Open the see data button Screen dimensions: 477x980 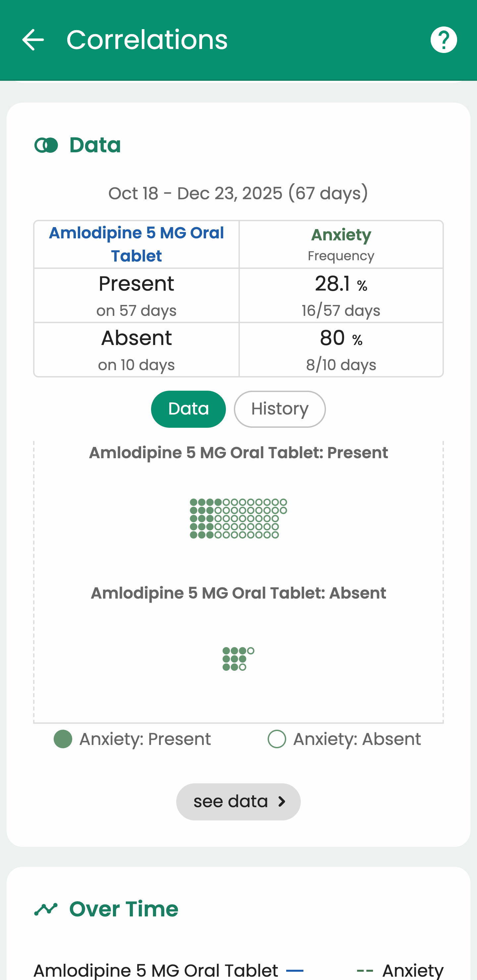tap(238, 802)
